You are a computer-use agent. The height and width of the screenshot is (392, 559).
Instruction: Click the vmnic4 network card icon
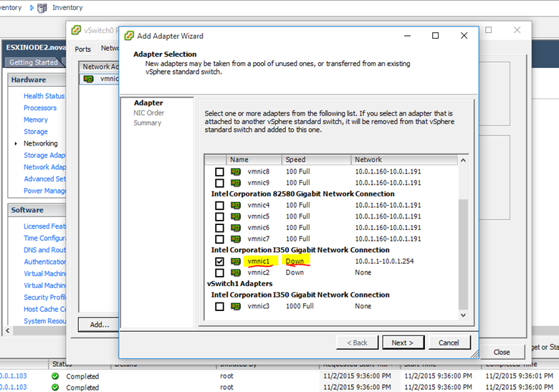[236, 205]
